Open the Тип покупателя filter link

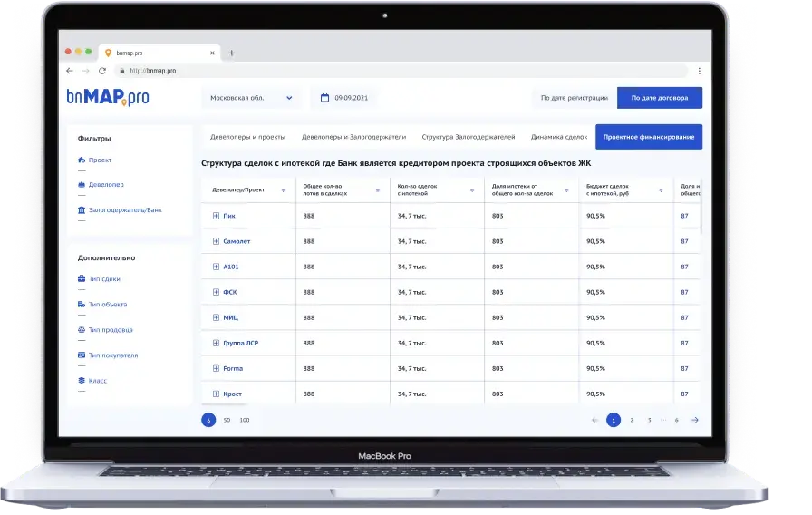pos(113,355)
